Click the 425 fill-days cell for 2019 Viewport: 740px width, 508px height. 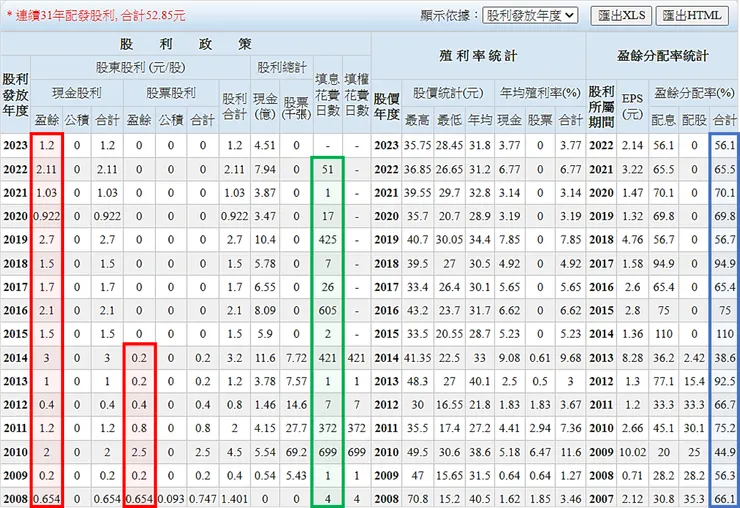tap(328, 239)
